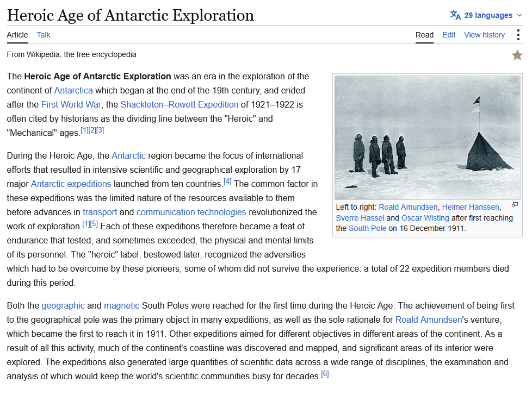
Task: Open the First World War link
Action: point(71,105)
